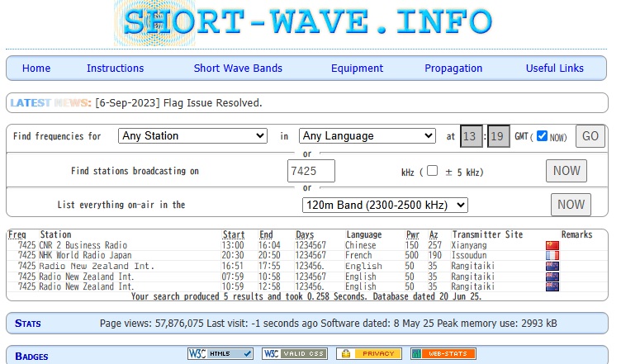Viewport: 640px width, 364px height.
Task: Click New Zealand flag in the 07:59 row
Action: click(552, 277)
